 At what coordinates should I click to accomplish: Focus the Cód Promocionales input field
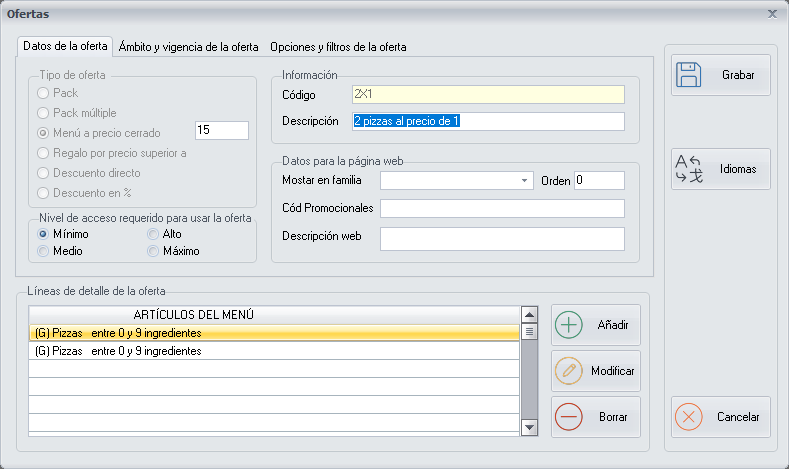click(x=501, y=208)
